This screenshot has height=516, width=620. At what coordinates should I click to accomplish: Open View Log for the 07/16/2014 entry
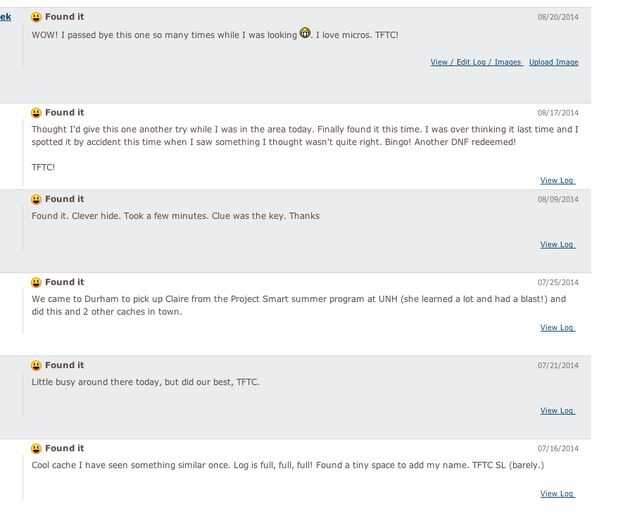click(557, 493)
